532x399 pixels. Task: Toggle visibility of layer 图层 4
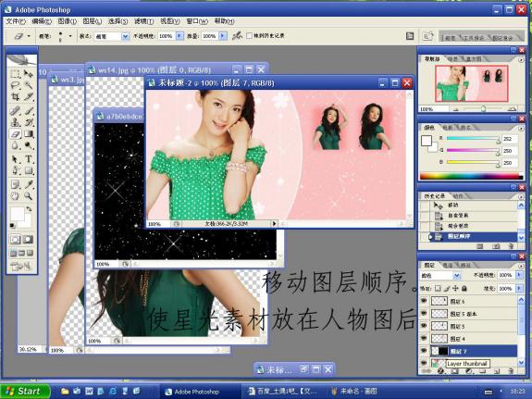coord(424,338)
